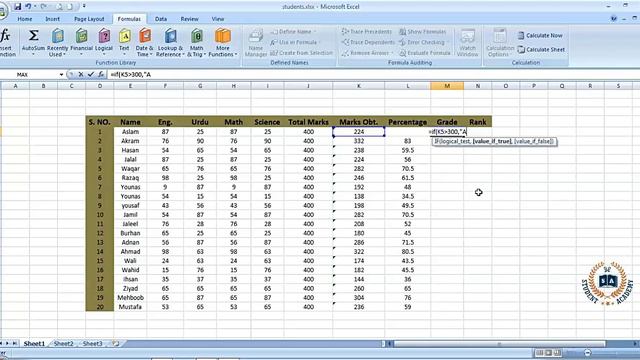The width and height of the screenshot is (640, 360).
Task: Click the Name cell for Mustafa
Action: click(131, 307)
